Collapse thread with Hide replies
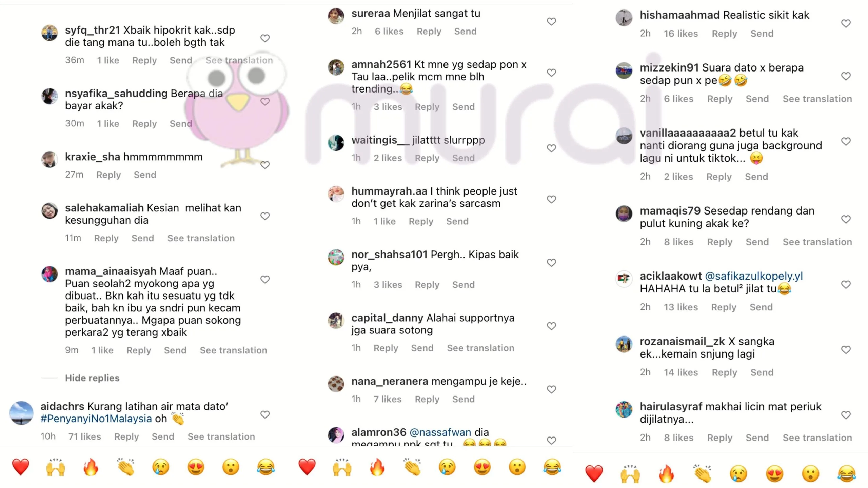This screenshot has height=488, width=868. point(92,378)
